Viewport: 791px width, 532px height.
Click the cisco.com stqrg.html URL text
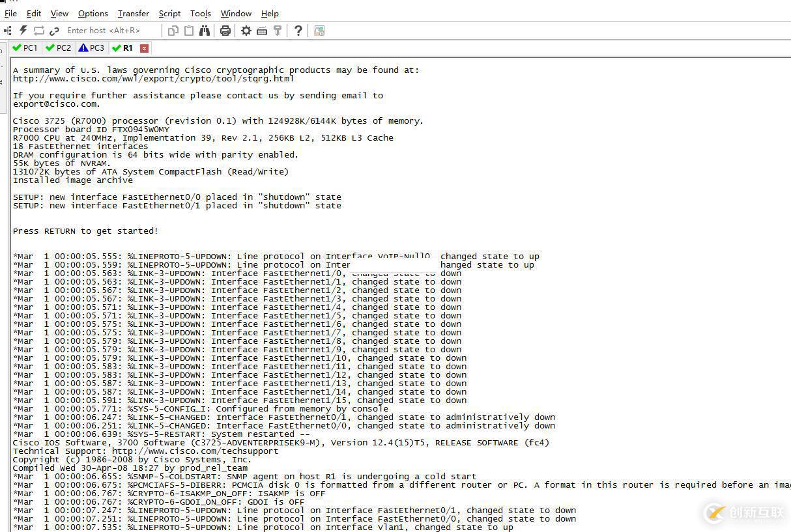pos(154,79)
